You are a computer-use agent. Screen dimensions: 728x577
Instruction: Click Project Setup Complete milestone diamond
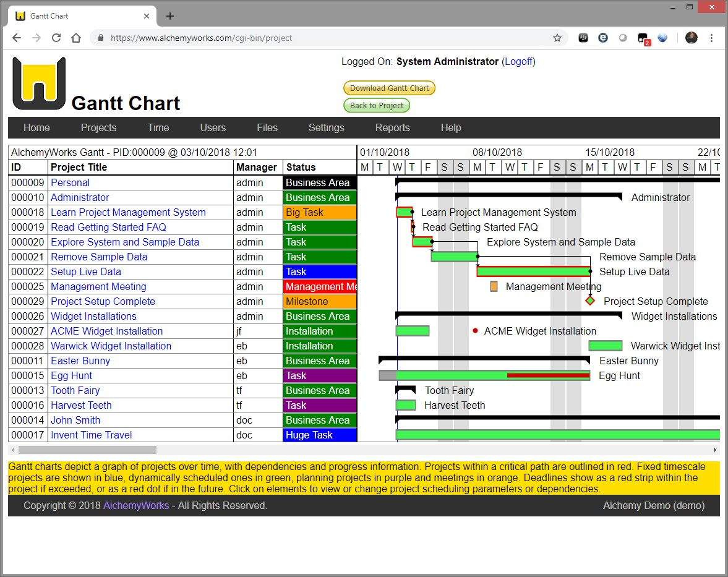[590, 301]
